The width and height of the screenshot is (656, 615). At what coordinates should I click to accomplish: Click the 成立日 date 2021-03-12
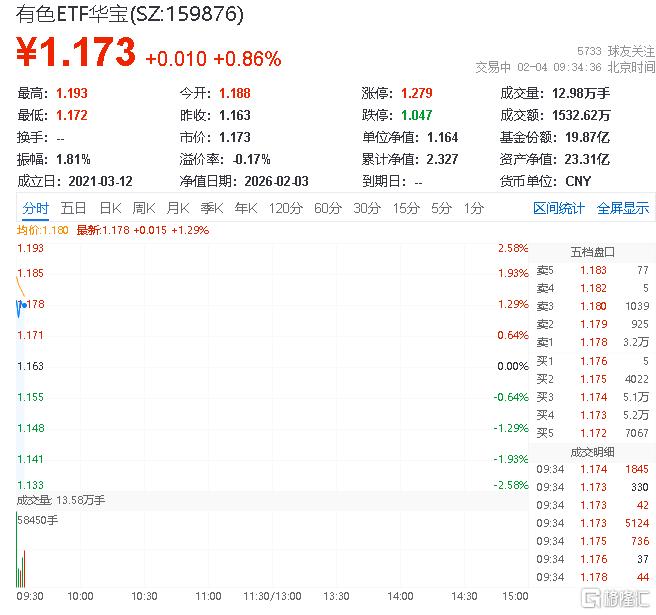(100, 181)
